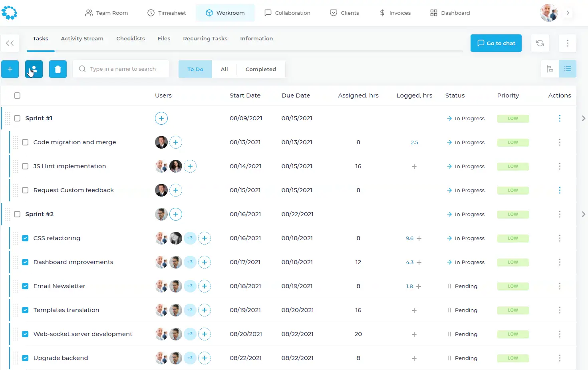Image resolution: width=588 pixels, height=370 pixels.
Task: Add logged hours for Templates translation
Action: click(414, 310)
